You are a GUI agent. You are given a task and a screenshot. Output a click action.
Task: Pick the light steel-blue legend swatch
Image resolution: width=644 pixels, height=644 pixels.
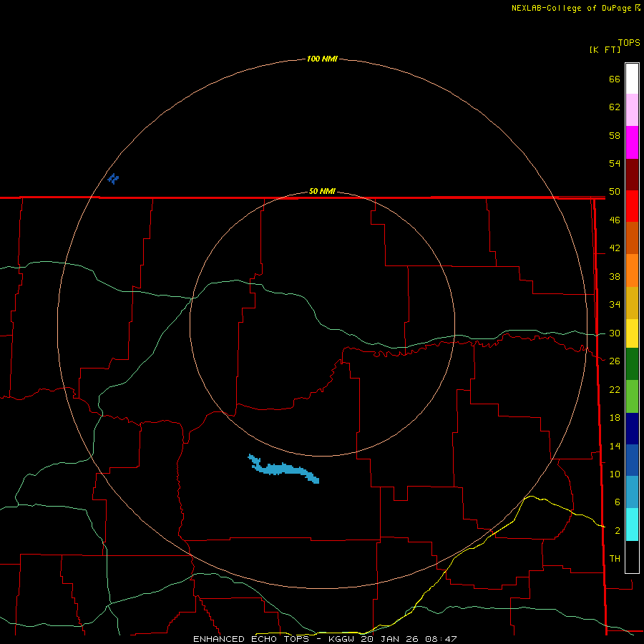click(x=632, y=492)
